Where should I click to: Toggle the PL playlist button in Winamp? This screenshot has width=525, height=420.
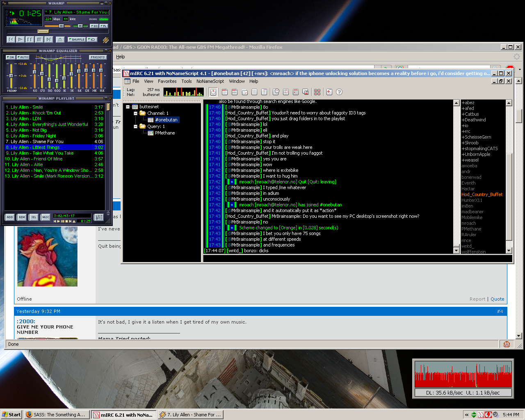[x=104, y=26]
